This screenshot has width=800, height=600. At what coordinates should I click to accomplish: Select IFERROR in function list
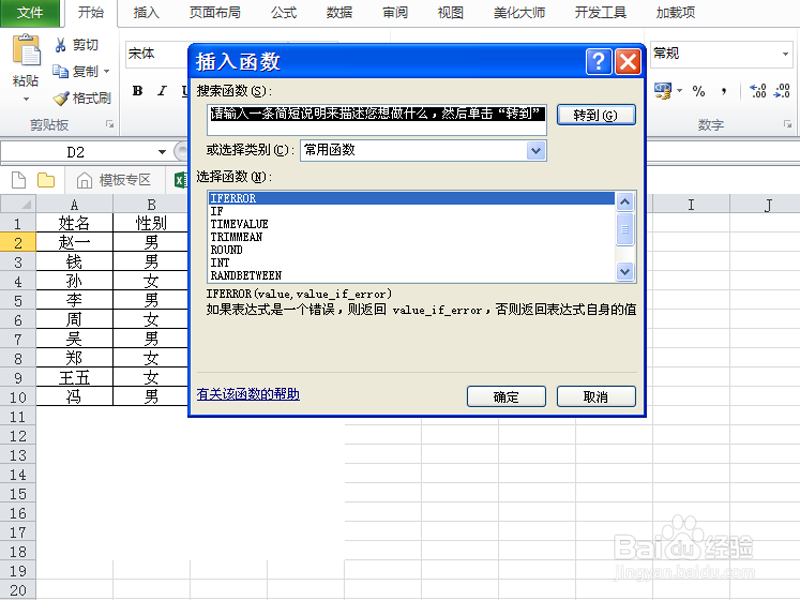tap(412, 198)
